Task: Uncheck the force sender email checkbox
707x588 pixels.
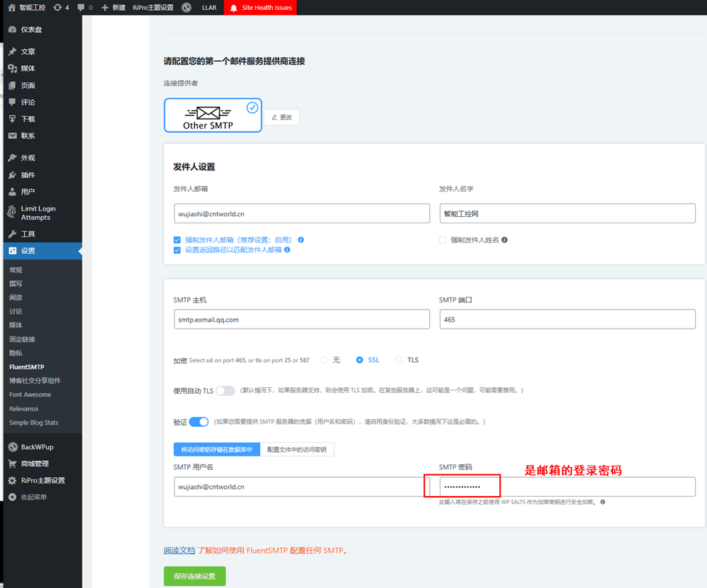Action: click(177, 240)
